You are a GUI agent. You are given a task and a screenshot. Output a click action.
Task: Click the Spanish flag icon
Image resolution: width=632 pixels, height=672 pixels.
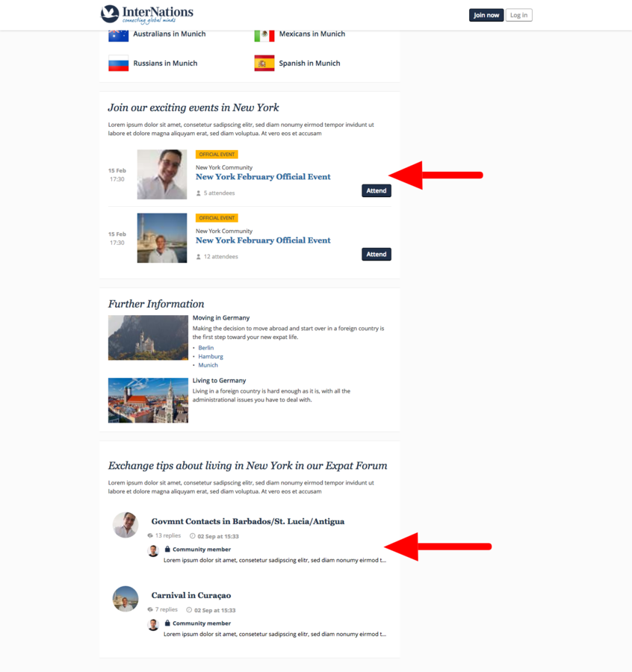point(264,63)
